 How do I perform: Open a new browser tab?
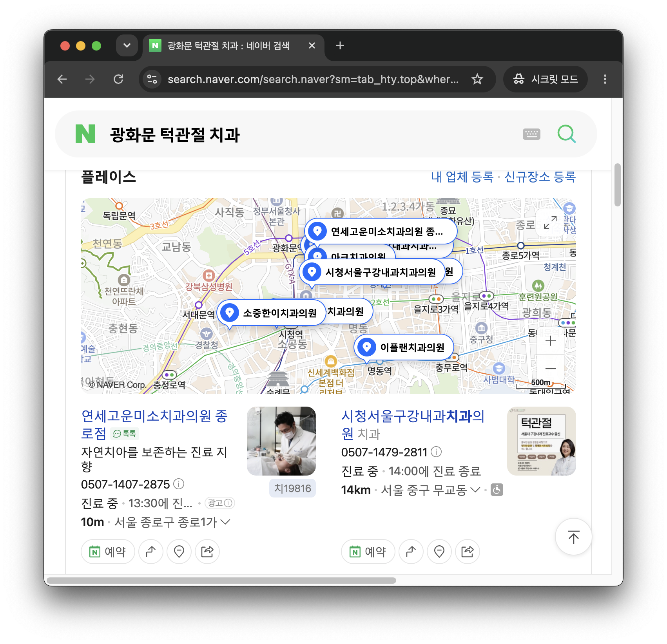click(x=340, y=46)
